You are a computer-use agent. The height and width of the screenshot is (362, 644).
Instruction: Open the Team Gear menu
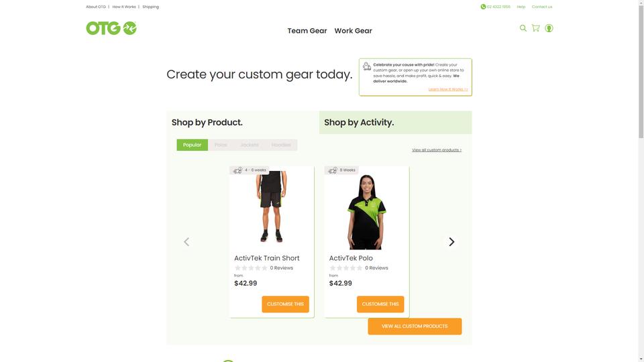tap(307, 31)
